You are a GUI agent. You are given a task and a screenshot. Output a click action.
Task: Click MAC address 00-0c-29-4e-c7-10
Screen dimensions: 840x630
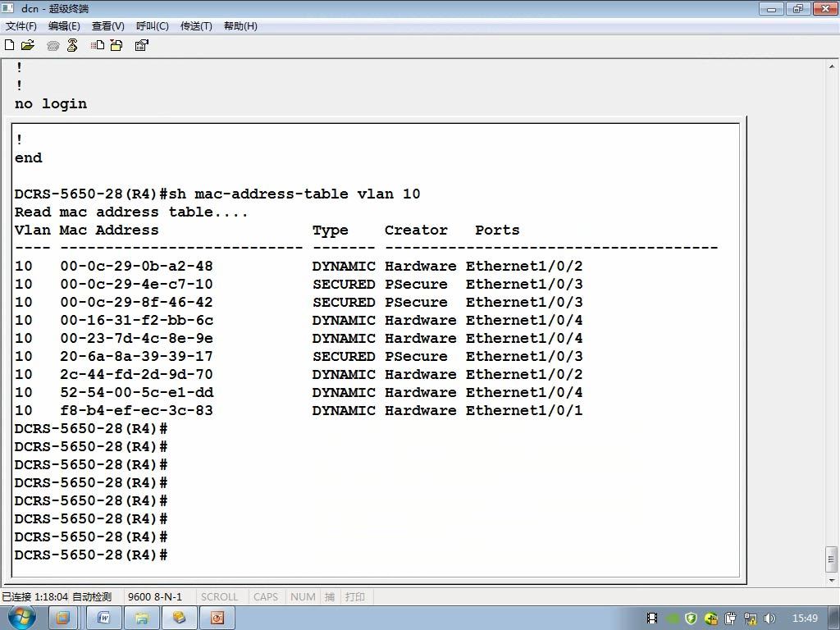(137, 285)
